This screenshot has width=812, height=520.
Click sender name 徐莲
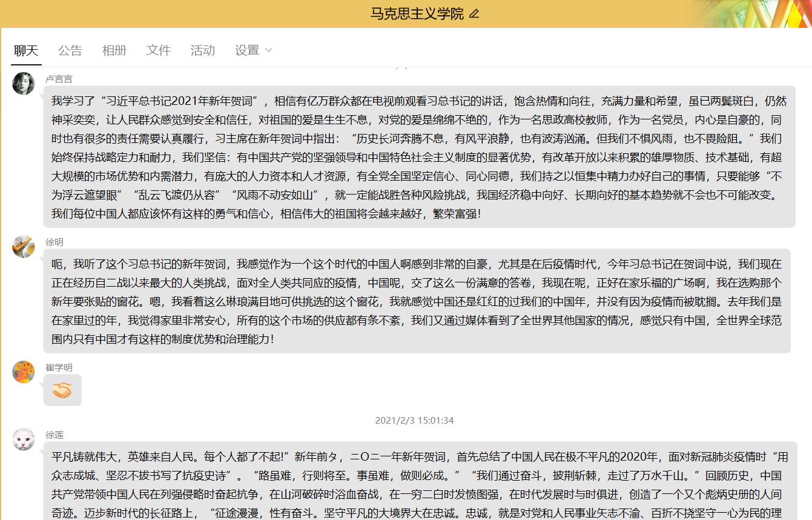click(x=54, y=435)
